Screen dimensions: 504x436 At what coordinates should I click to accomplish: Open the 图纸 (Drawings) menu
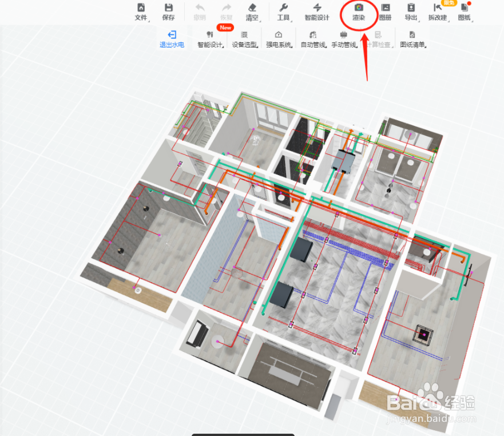(465, 12)
